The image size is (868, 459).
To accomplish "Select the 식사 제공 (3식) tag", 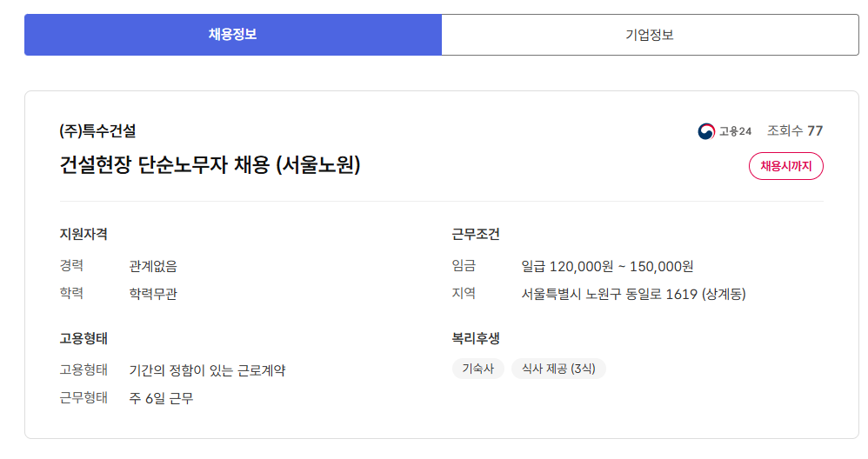I will click(x=558, y=369).
